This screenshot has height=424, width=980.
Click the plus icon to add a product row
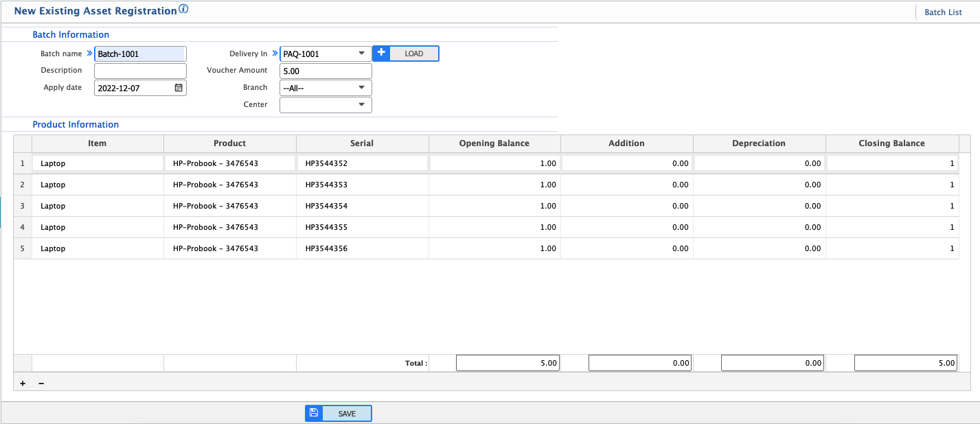click(23, 382)
